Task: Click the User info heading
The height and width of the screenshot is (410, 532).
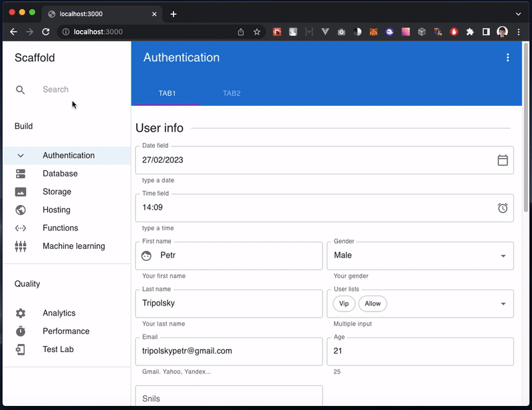Action: coord(160,128)
